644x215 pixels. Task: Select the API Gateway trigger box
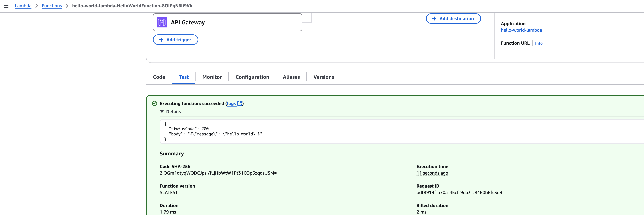coord(227,22)
